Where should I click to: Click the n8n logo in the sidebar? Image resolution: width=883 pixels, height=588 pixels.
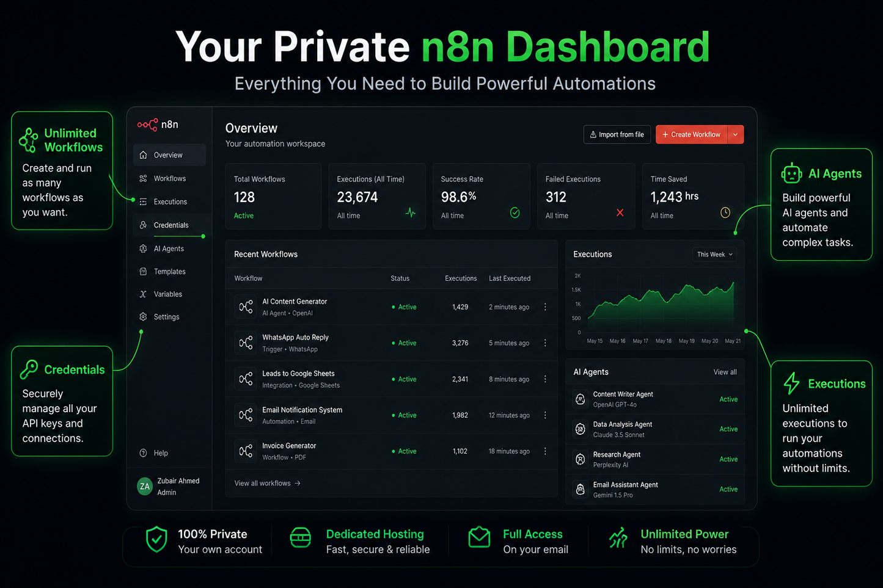[158, 125]
